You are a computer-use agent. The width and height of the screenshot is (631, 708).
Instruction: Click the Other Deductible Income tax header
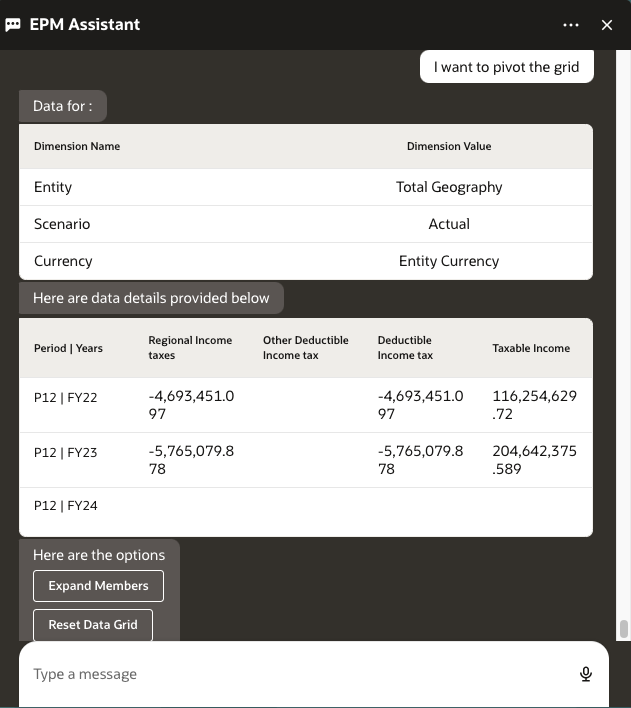(306, 348)
